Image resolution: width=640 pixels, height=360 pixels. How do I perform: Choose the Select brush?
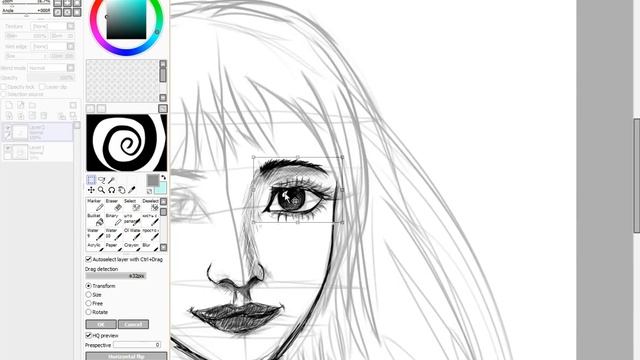pyautogui.click(x=131, y=205)
